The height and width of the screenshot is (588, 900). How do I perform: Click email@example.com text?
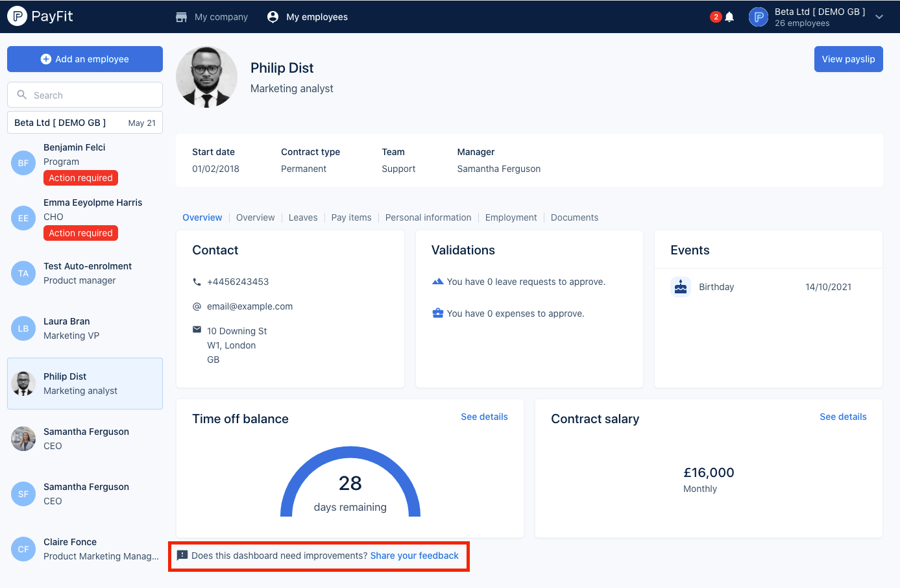tap(250, 306)
